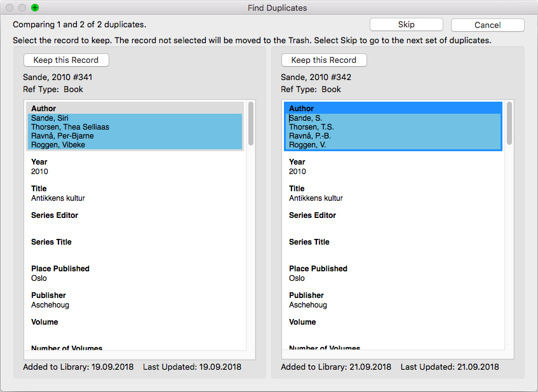Click 'Last Updated: 21.09.2018' text
Screen dimensions: 538x392
pos(450,367)
